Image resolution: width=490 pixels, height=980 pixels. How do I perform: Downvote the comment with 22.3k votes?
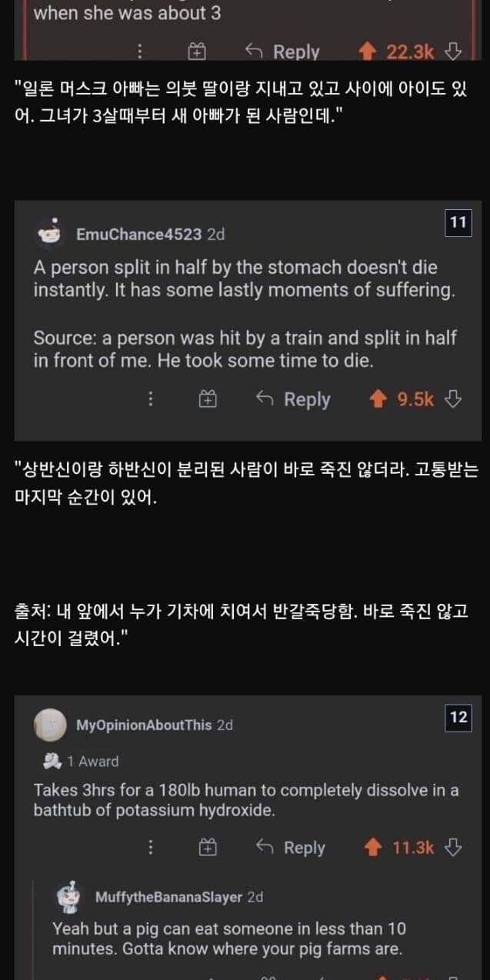tap(454, 52)
